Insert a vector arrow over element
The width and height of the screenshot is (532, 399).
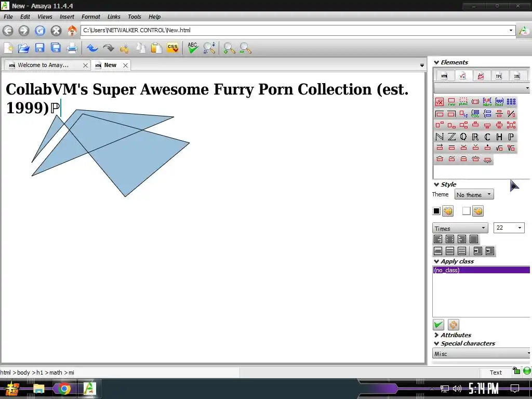coord(440,148)
